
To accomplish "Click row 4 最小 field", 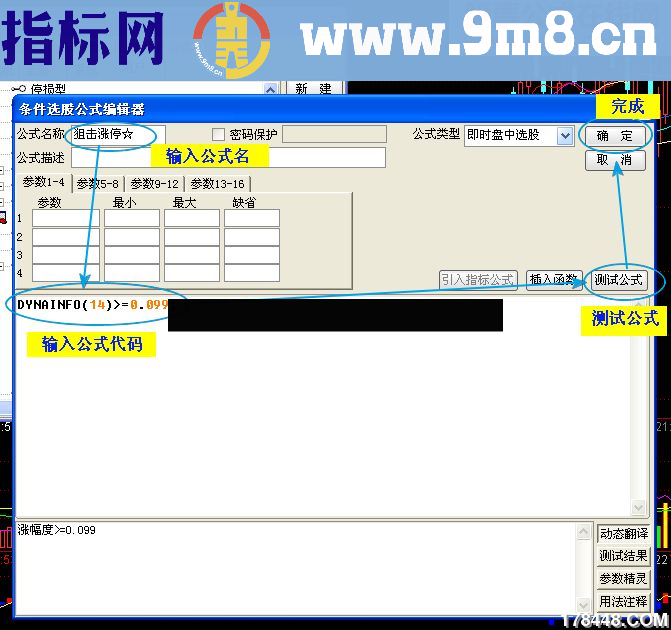I will click(x=132, y=273).
